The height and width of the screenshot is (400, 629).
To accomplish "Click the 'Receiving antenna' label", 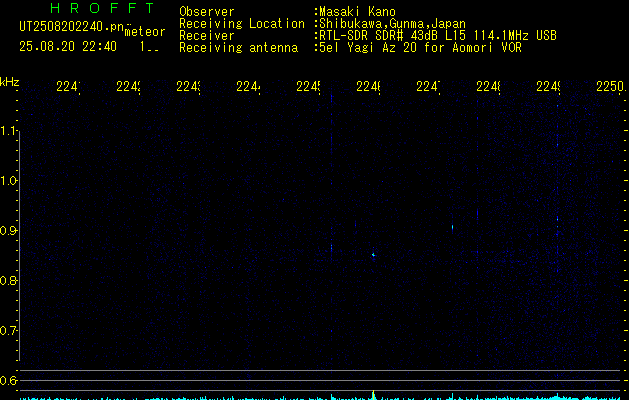I will pyautogui.click(x=238, y=48).
